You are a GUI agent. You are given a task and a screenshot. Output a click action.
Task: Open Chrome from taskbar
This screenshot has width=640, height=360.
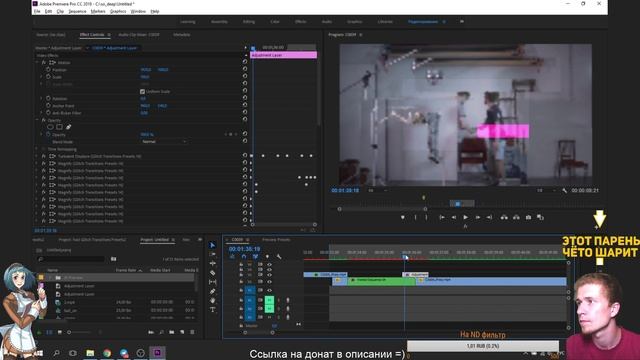coord(107,353)
